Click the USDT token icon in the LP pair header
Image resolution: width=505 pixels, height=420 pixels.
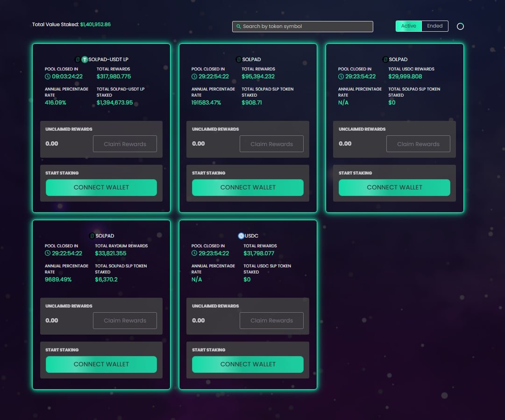pos(85,59)
